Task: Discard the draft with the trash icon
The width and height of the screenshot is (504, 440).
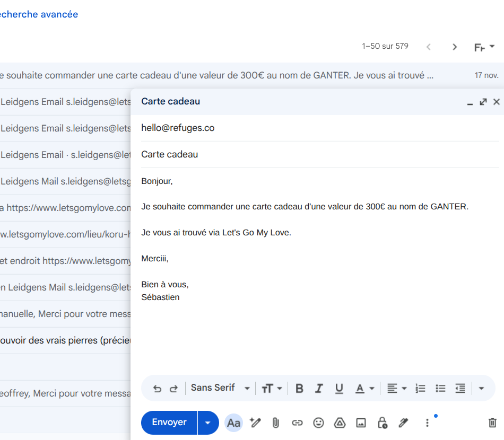Action: click(x=492, y=423)
